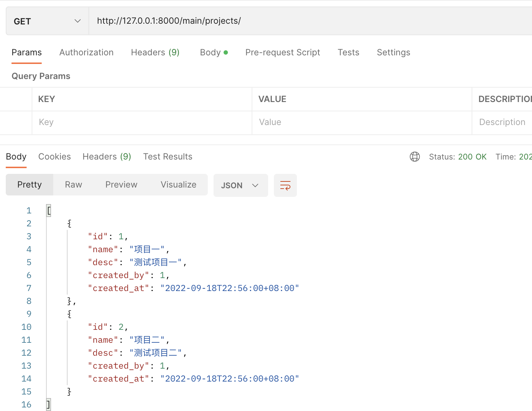The width and height of the screenshot is (532, 411).
Task: Click the closing bracket on line 16
Action: [49, 405]
